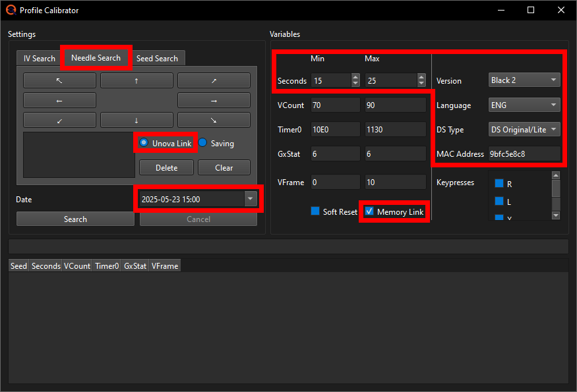Viewport: 577px width, 392px height.
Task: Click the up needle direction arrow
Action: [137, 80]
